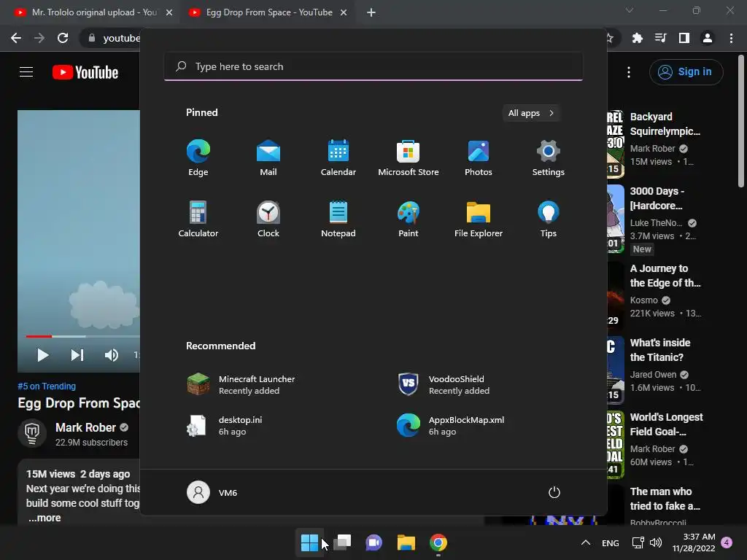Open Settings from the Start menu
The image size is (747, 560).
[549, 158]
